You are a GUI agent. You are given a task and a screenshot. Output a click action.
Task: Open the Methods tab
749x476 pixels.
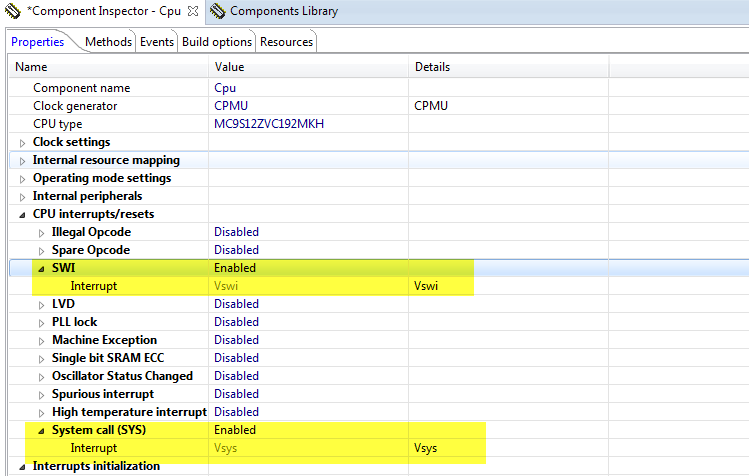pos(108,42)
